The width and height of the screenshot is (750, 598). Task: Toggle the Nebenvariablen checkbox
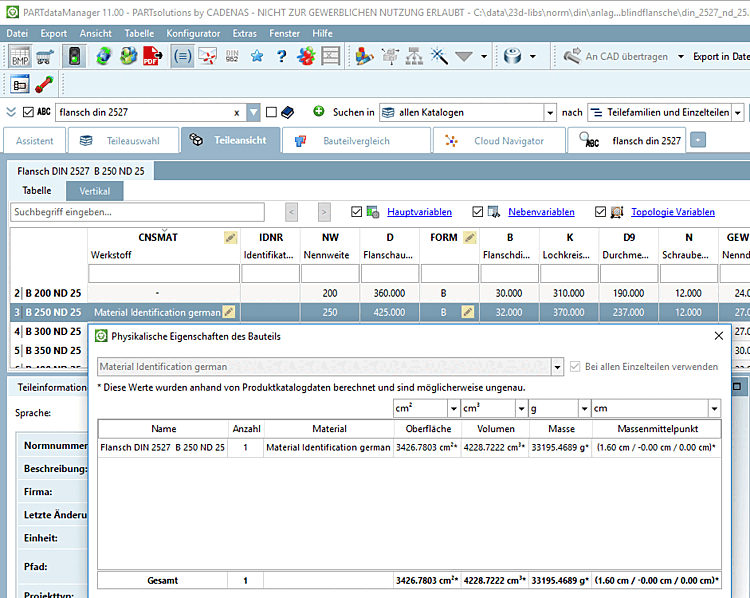point(478,212)
